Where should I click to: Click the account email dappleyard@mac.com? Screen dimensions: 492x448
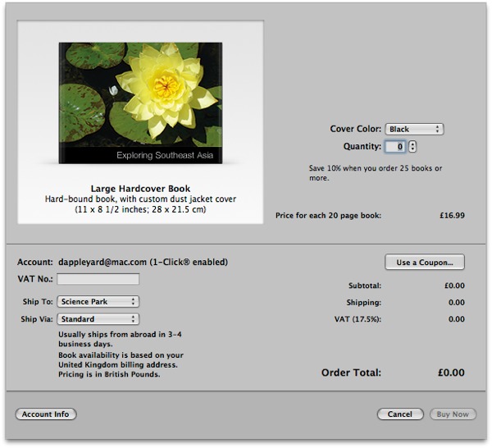102,262
